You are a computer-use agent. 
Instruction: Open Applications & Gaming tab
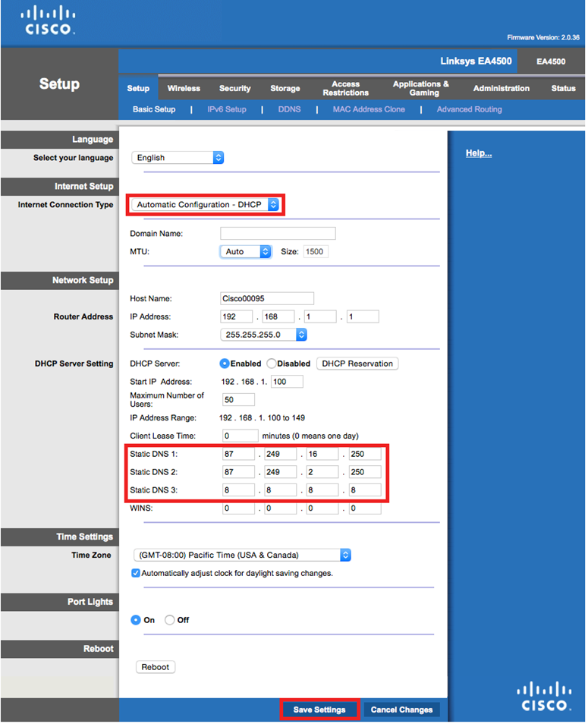tap(421, 88)
